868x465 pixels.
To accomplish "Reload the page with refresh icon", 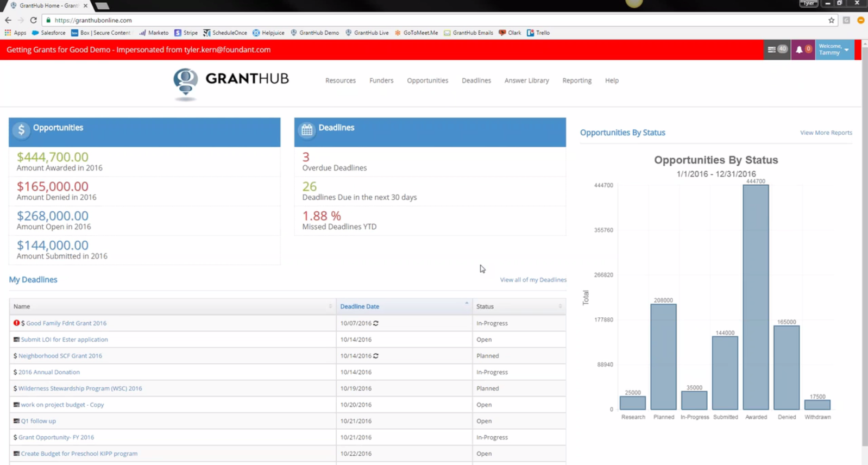I will click(33, 20).
